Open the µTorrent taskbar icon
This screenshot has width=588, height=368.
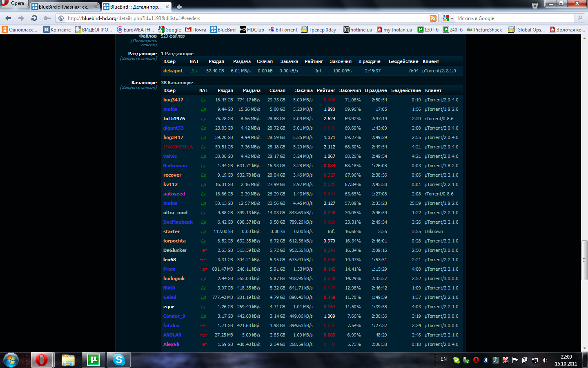(93, 360)
